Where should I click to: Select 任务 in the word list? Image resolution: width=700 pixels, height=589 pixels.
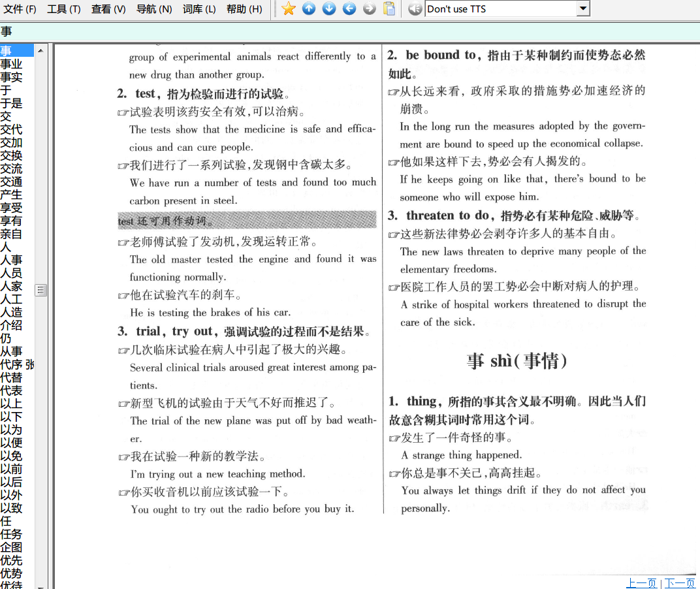(x=11, y=534)
